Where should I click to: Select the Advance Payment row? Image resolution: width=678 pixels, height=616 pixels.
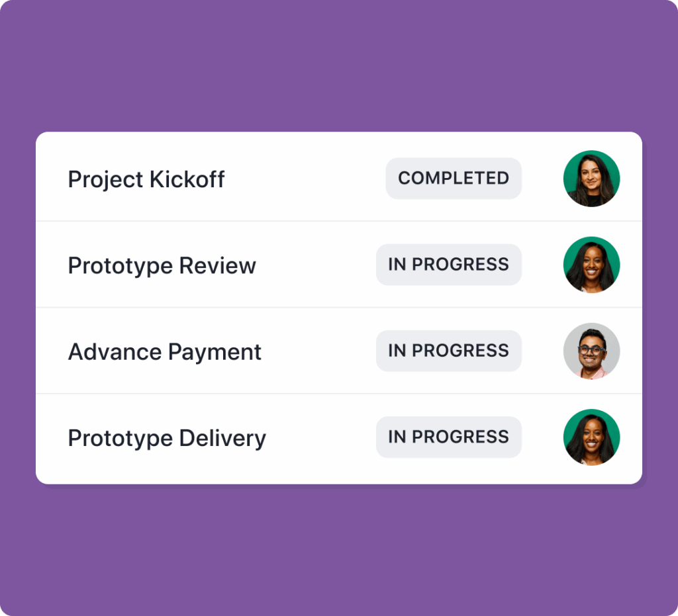(164, 351)
